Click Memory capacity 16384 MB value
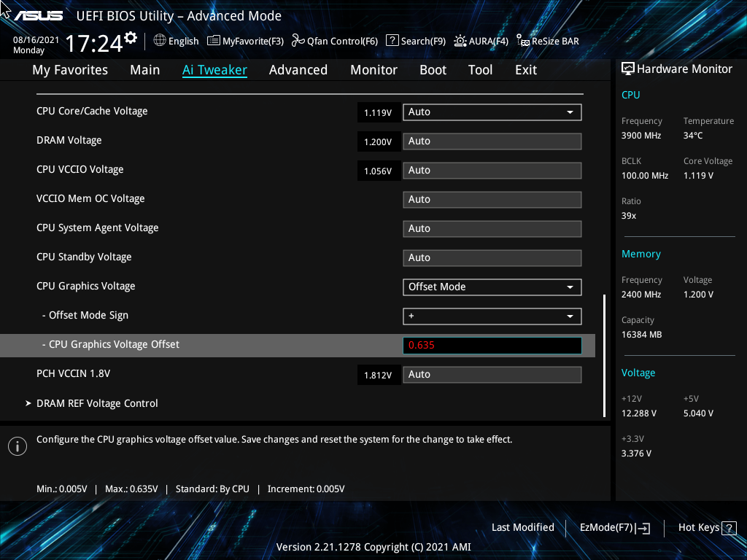 642,335
